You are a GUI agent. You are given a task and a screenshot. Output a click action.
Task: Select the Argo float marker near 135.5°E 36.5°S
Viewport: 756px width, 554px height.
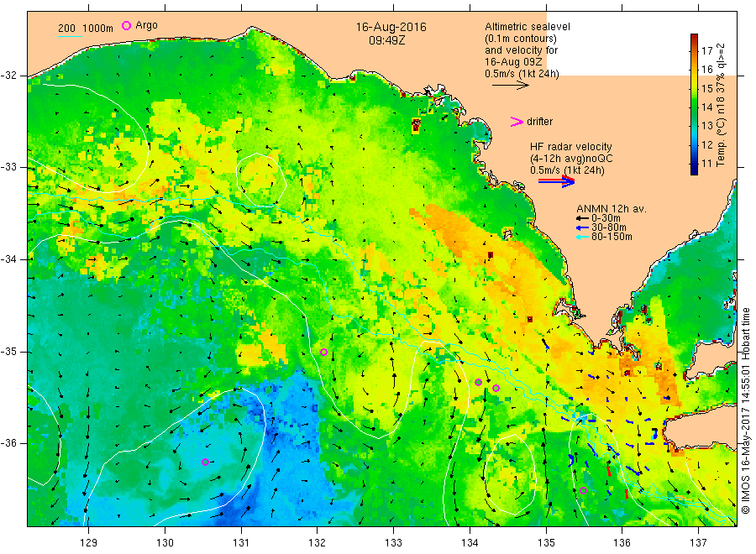click(x=583, y=491)
